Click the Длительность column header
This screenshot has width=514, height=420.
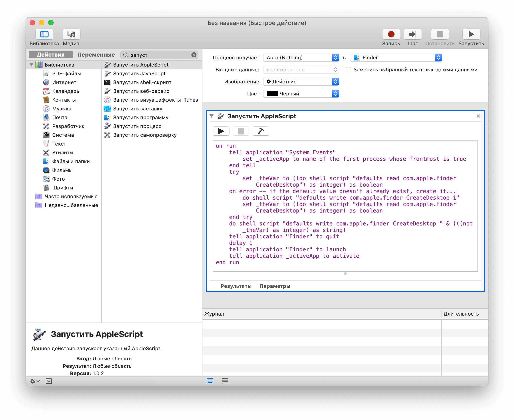tap(465, 314)
